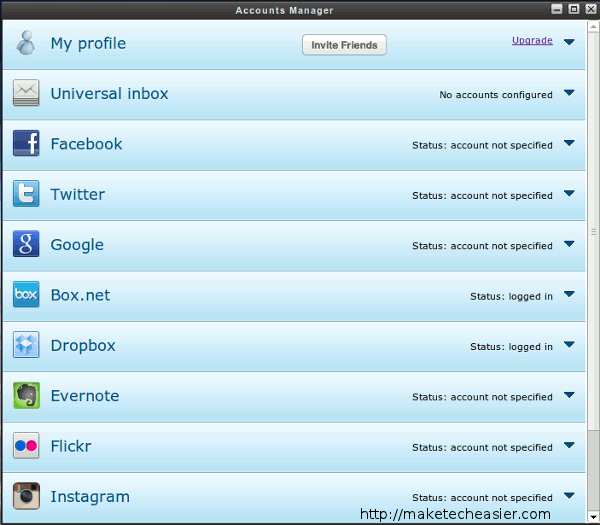Click the Google logo icon

26,244
